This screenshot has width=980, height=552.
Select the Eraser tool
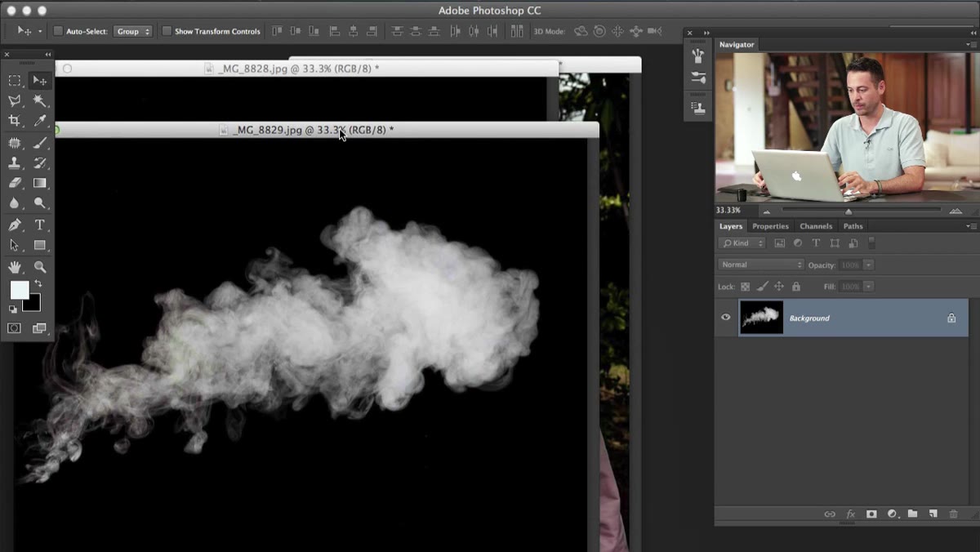click(x=15, y=184)
